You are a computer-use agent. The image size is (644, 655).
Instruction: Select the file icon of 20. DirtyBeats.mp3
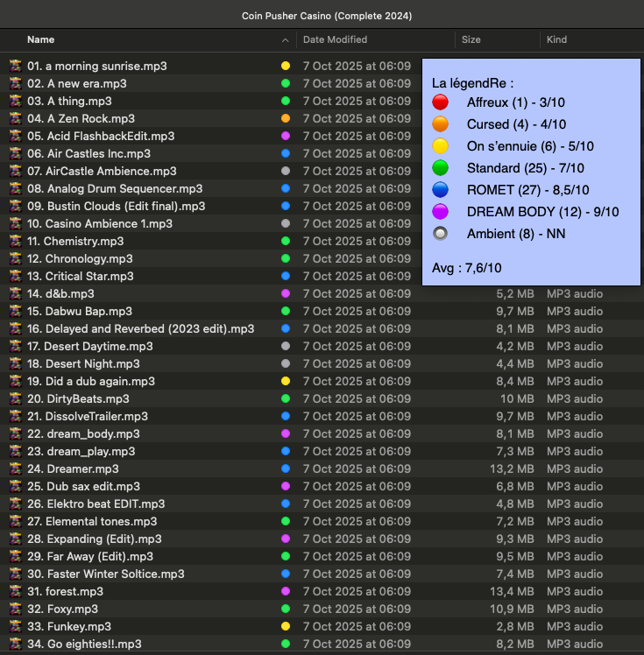[16, 399]
